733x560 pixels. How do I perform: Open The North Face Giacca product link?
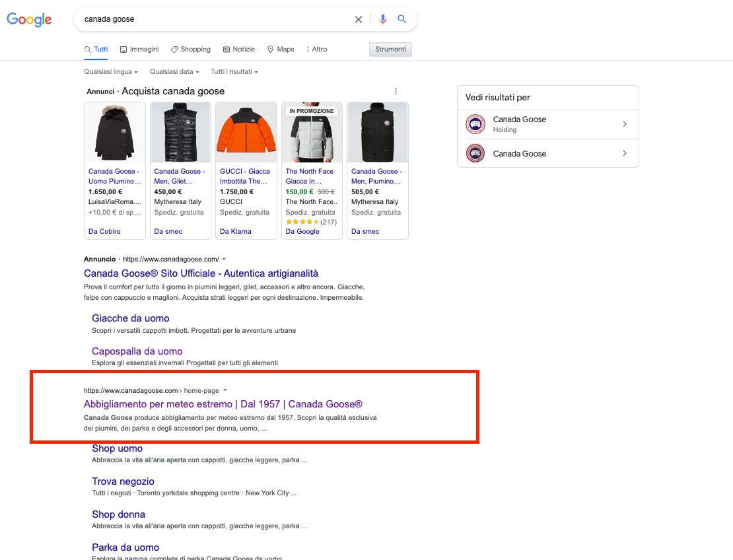click(310, 176)
